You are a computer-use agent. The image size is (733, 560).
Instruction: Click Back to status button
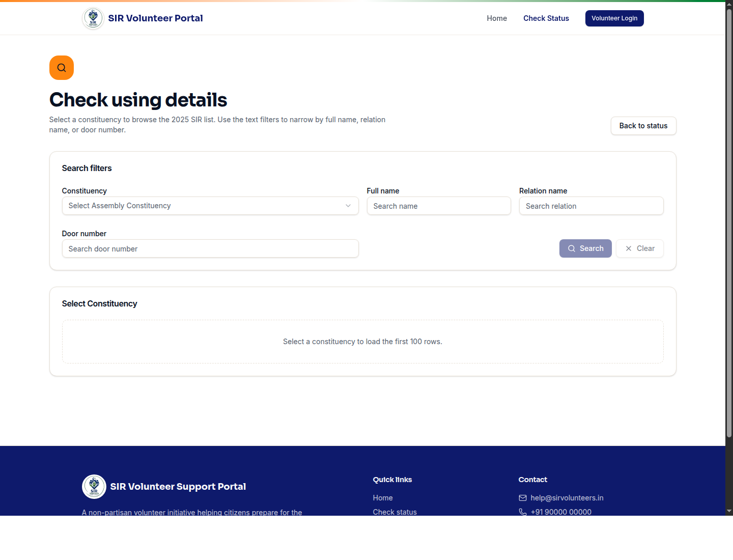point(643,126)
